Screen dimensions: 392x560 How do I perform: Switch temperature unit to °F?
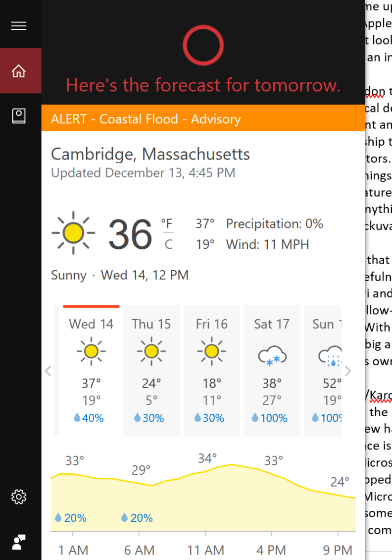coord(167,224)
